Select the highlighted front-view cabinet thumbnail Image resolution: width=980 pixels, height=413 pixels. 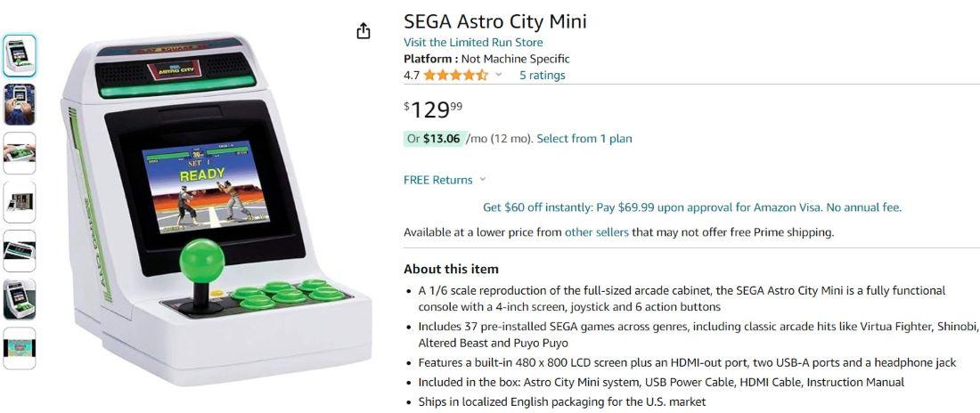pos(20,55)
